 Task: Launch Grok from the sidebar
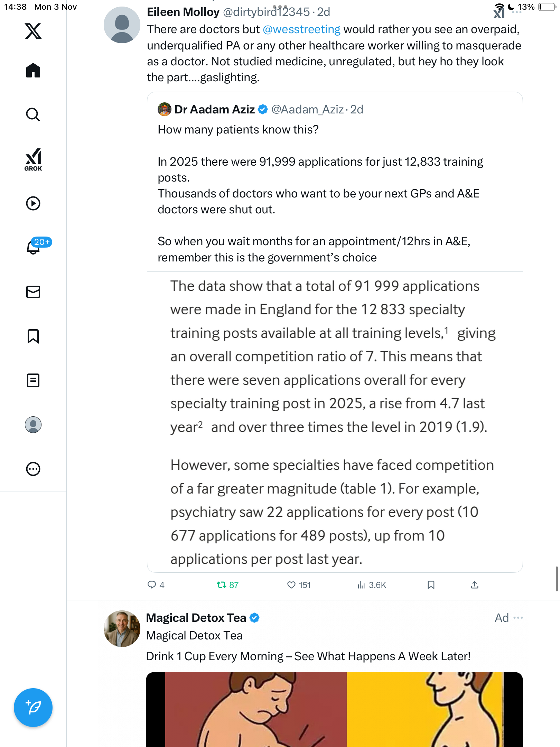coord(33,159)
